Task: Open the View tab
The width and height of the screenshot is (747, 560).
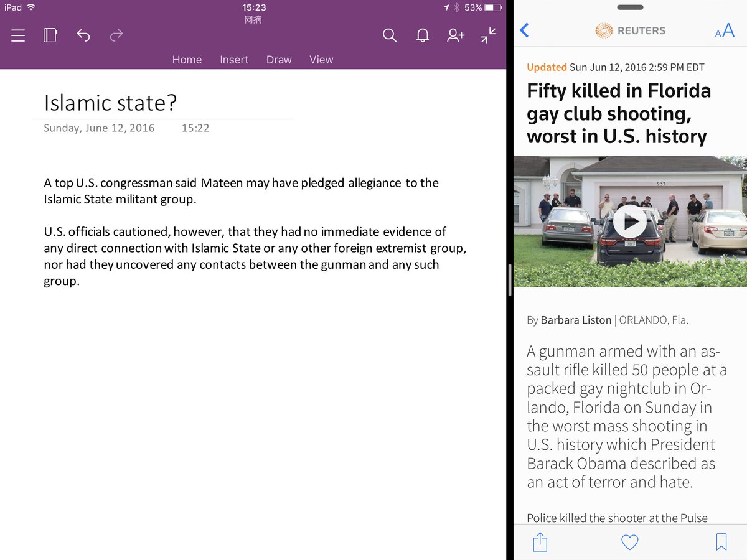Action: coord(321,60)
